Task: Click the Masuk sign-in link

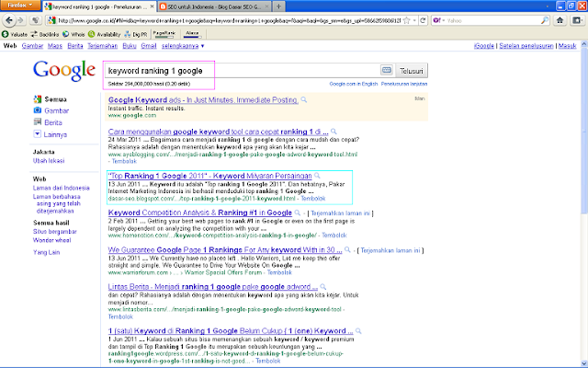Action: click(567, 46)
